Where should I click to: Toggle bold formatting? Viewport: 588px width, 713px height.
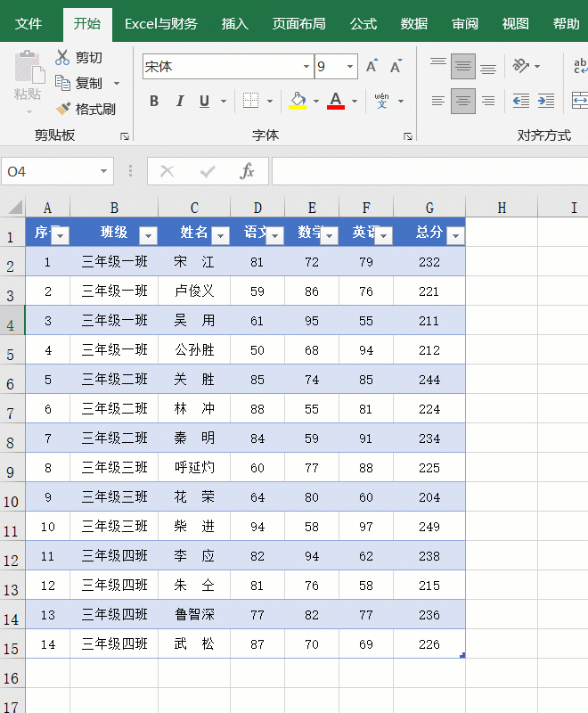[154, 101]
